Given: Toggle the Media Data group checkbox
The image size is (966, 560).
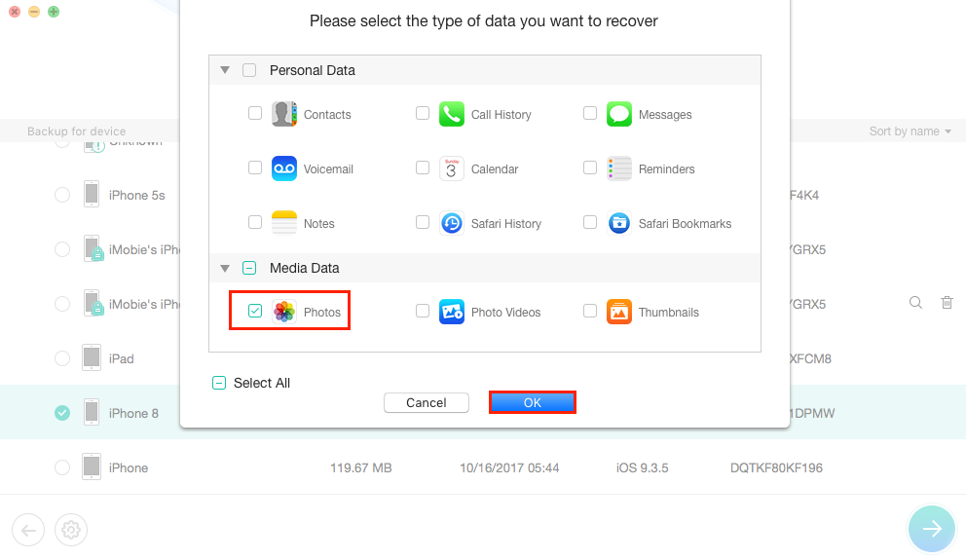Looking at the screenshot, I should tap(249, 268).
